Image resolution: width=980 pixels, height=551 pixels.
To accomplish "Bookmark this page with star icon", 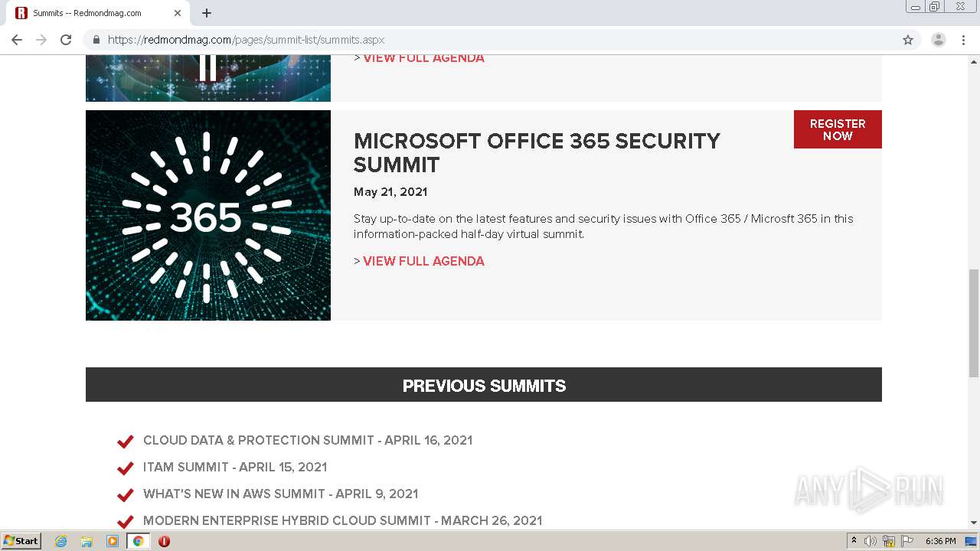I will pos(908,40).
